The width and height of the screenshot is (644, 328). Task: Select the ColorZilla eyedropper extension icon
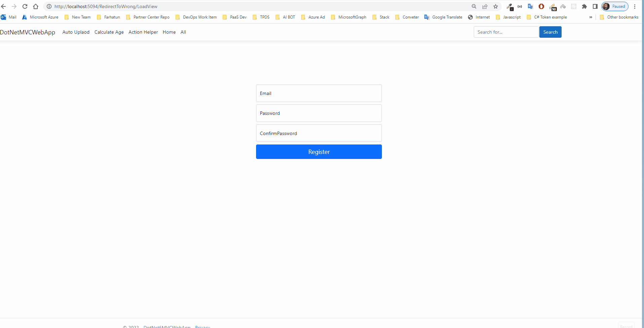509,6
